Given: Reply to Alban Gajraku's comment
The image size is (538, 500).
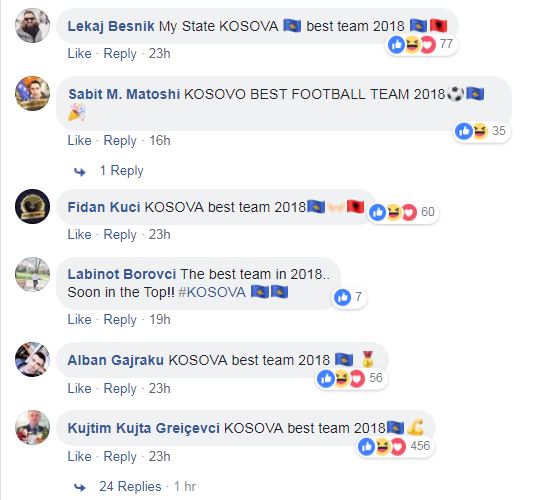Looking at the screenshot, I should coord(120,389).
